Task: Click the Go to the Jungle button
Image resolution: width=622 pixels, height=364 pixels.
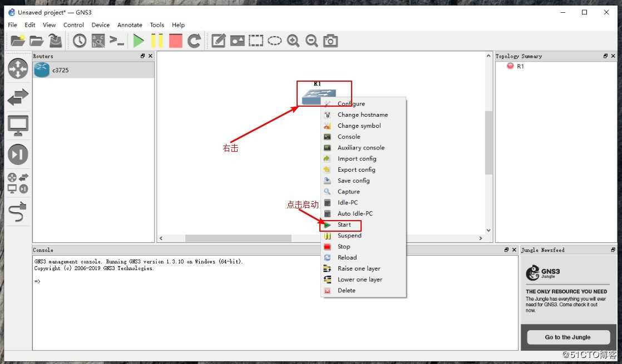Action: point(568,337)
